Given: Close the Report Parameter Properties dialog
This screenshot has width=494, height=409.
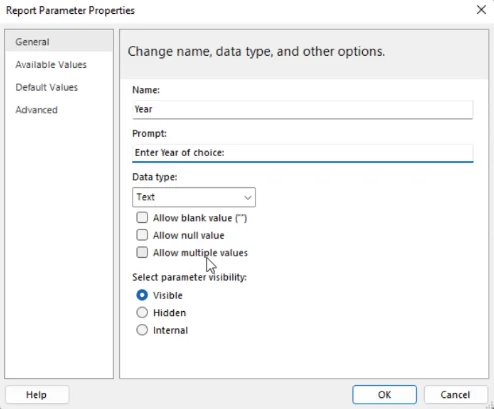Looking at the screenshot, I should (481, 10).
